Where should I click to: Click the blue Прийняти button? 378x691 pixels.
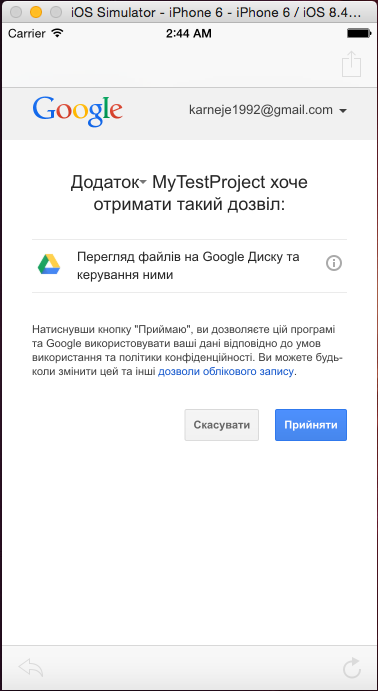pyautogui.click(x=311, y=425)
